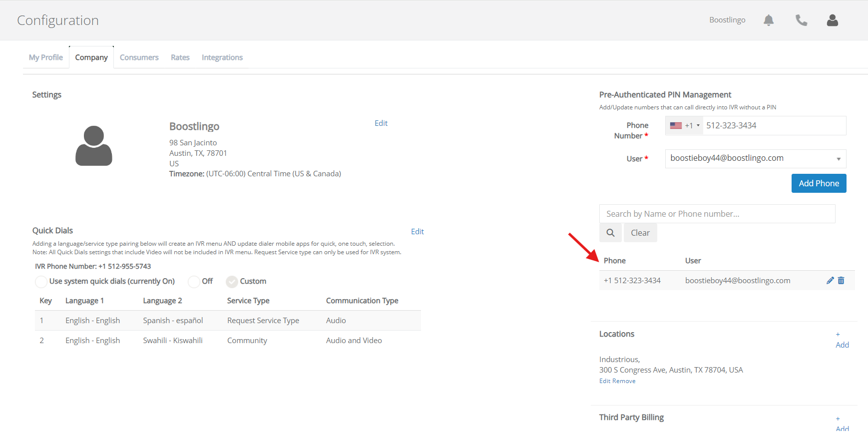Click Edit link for Quick Dials
Image resolution: width=868 pixels, height=433 pixels.
418,232
